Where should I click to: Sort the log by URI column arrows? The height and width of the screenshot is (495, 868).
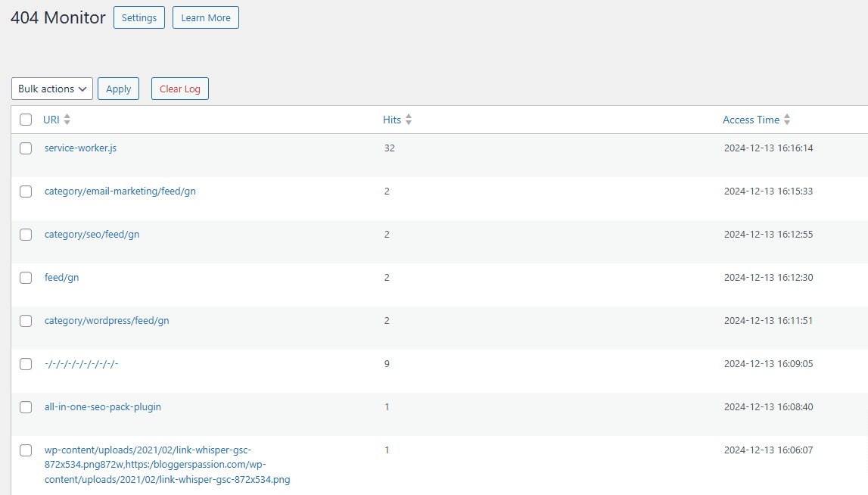[x=67, y=120]
